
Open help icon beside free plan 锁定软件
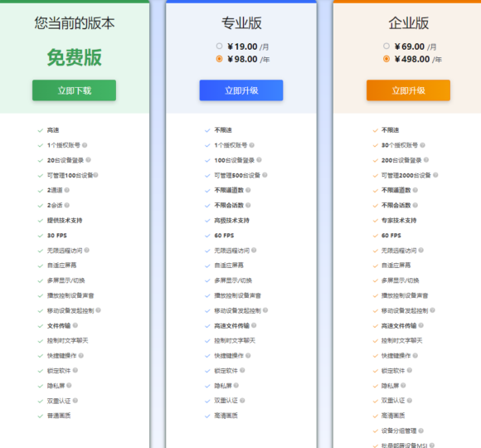point(75,370)
